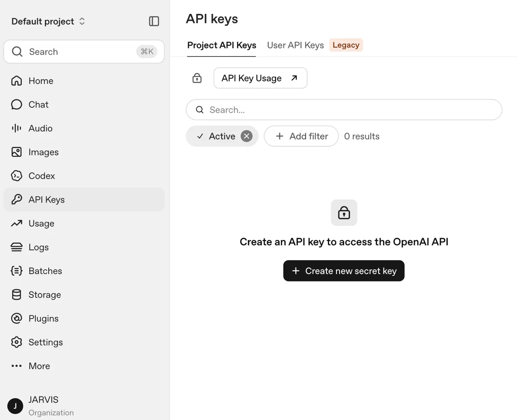
Task: Expand the More menu
Action: [x=84, y=366]
